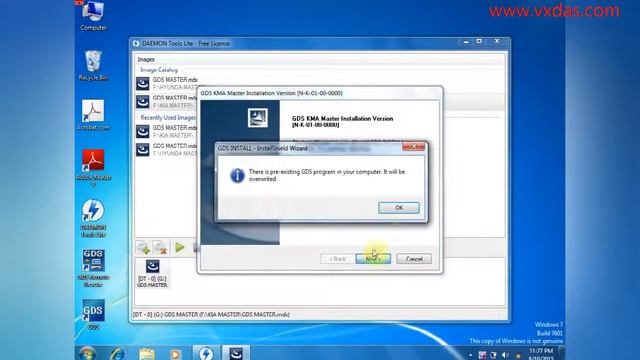Click the Images panel label
The width and height of the screenshot is (640, 360).
click(x=146, y=60)
